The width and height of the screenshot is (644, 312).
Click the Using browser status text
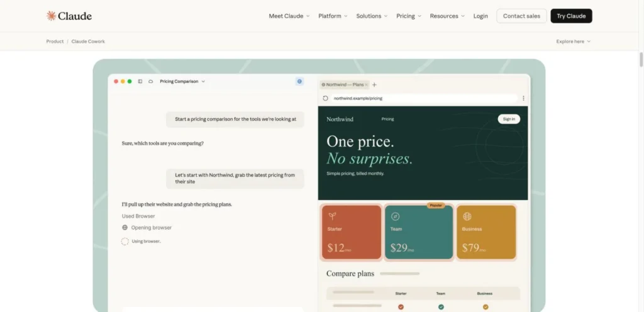146,242
